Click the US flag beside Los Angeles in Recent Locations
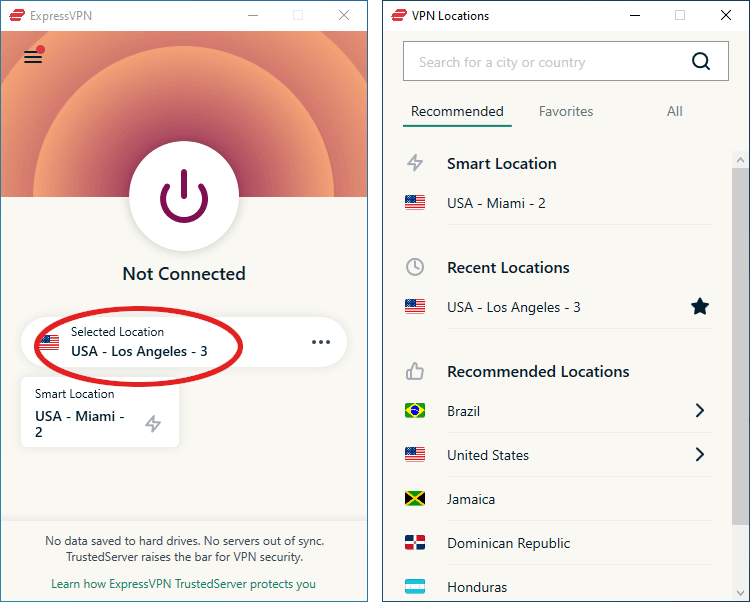The height and width of the screenshot is (603, 750). [x=415, y=307]
